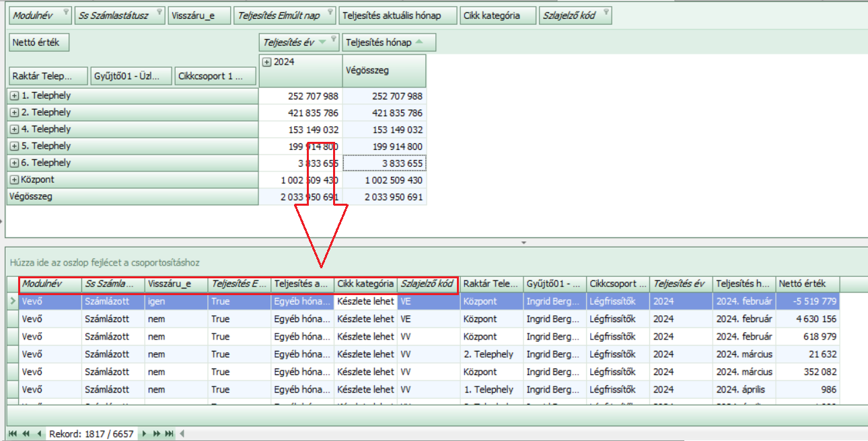Expand the 1. Telephely row
This screenshot has width=868, height=441.
coord(14,96)
